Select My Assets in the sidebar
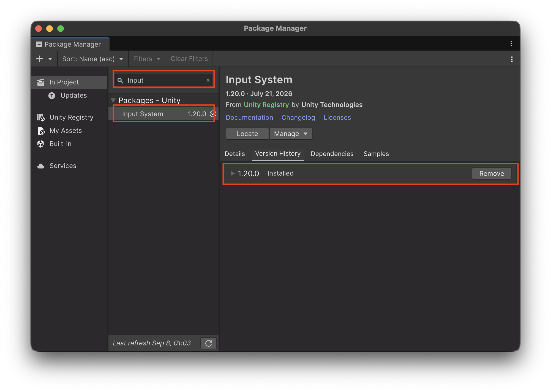Viewport: 551px width, 392px height. [x=69, y=131]
